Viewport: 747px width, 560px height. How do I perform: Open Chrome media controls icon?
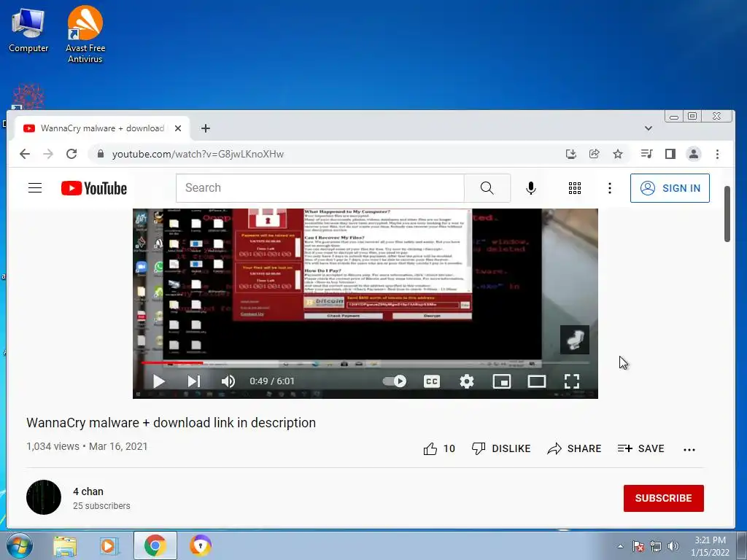(x=646, y=154)
